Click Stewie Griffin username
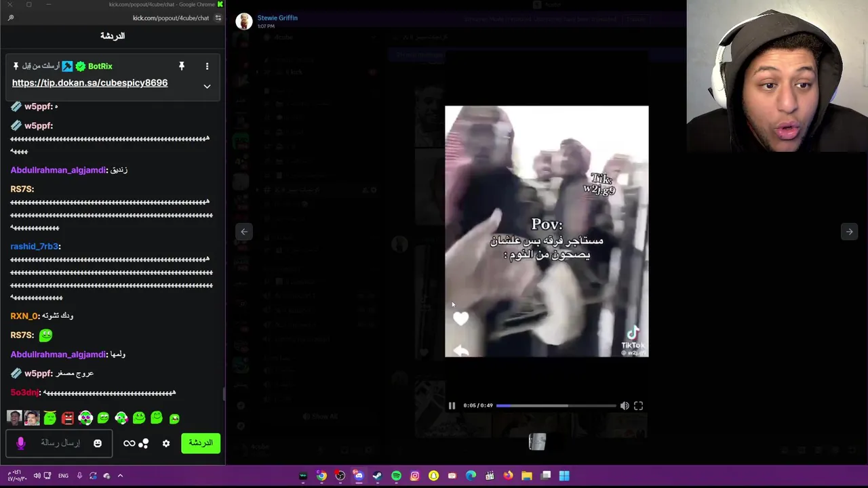 click(277, 18)
